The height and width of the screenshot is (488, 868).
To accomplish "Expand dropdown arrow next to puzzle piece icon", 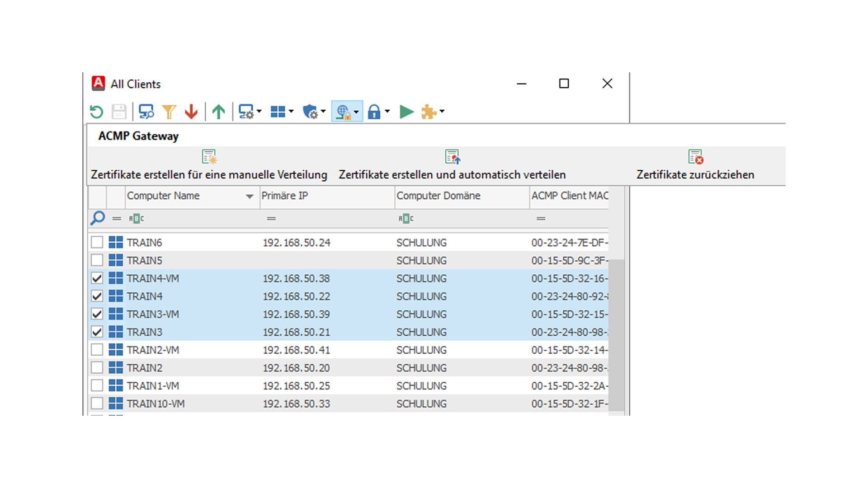I will click(442, 111).
